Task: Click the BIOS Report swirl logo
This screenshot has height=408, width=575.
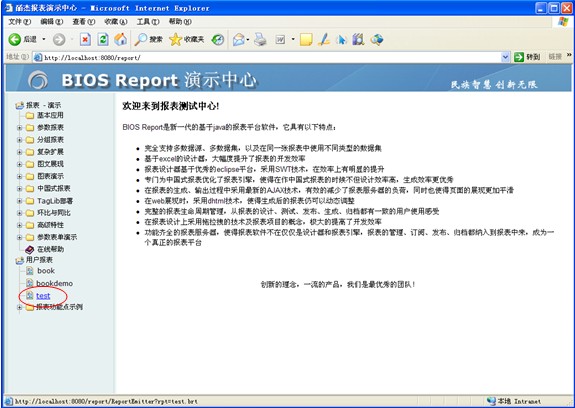Action: tap(38, 80)
